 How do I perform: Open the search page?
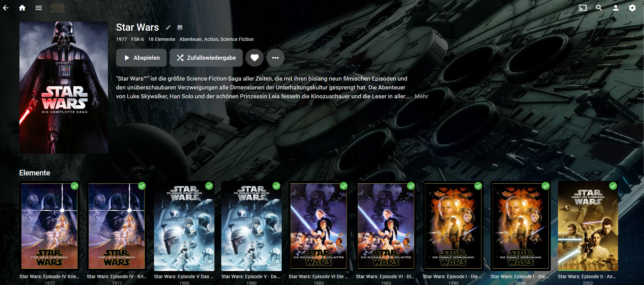599,8
